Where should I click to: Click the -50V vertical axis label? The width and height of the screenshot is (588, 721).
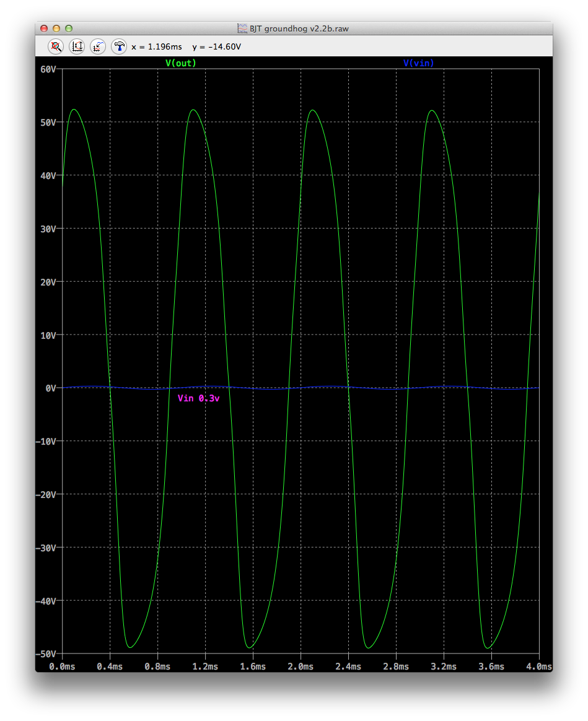(46, 654)
